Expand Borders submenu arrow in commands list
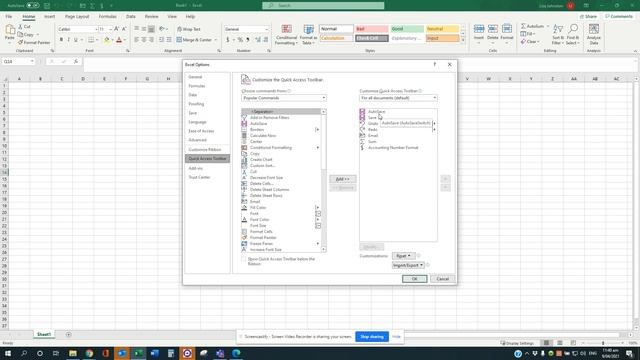Image resolution: width=640 pixels, height=360 pixels. (x=318, y=129)
